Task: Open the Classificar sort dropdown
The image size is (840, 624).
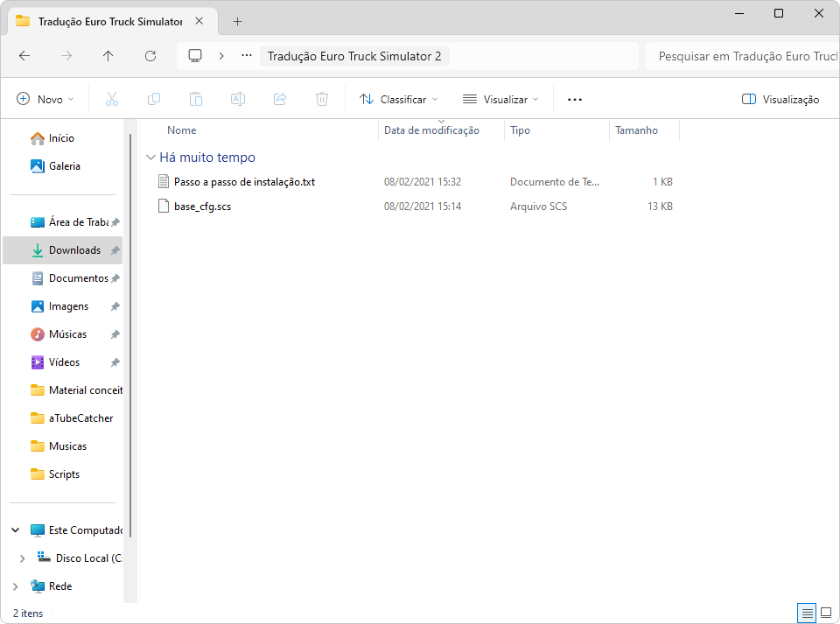Action: coord(399,99)
